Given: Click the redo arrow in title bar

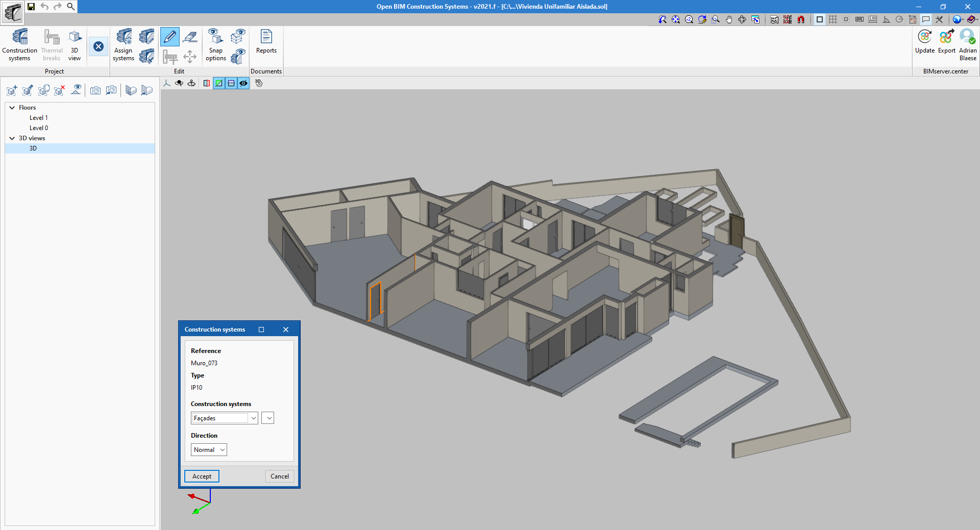Looking at the screenshot, I should (x=58, y=7).
